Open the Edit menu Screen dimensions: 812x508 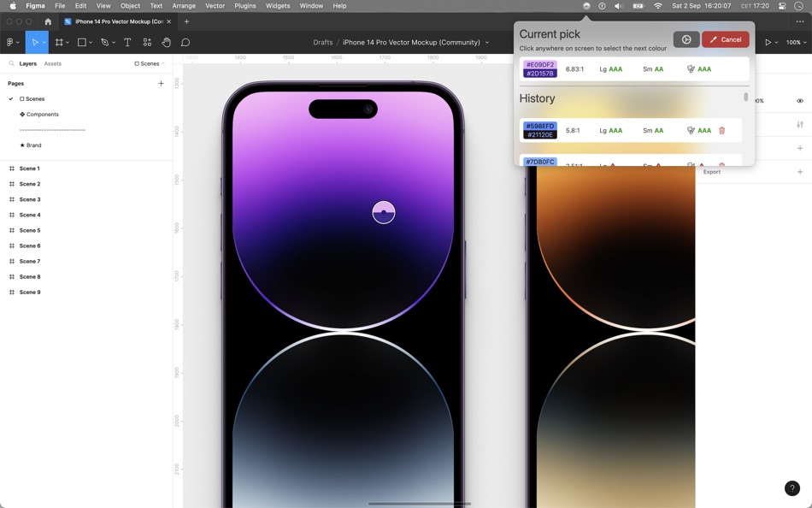tap(81, 6)
